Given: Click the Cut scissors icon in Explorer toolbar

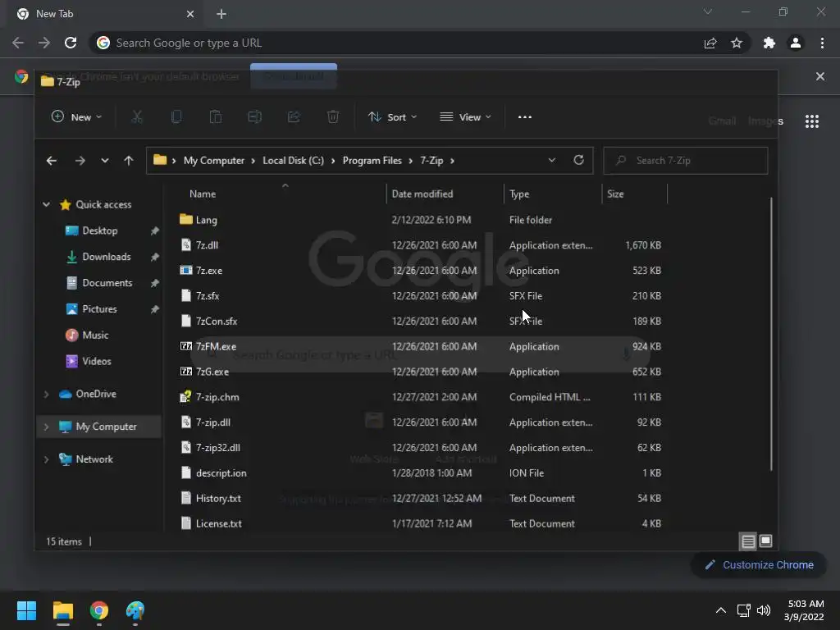Looking at the screenshot, I should tap(137, 116).
